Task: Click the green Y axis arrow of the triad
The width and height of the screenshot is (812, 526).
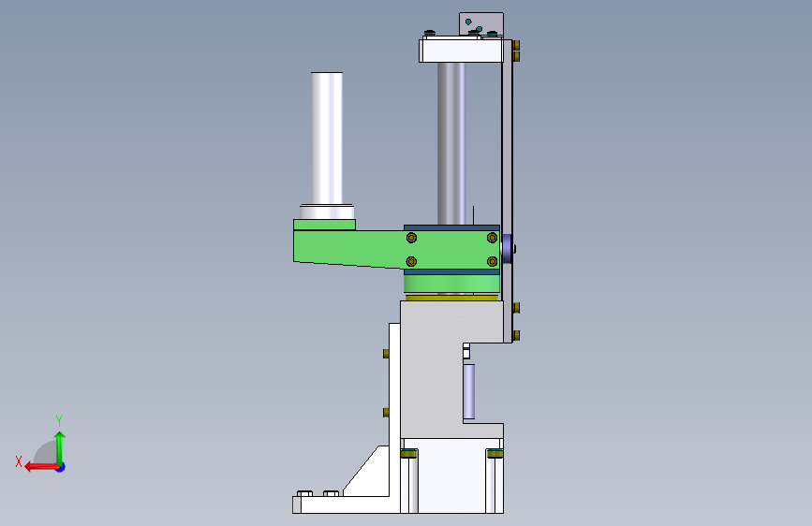Action: point(60,446)
